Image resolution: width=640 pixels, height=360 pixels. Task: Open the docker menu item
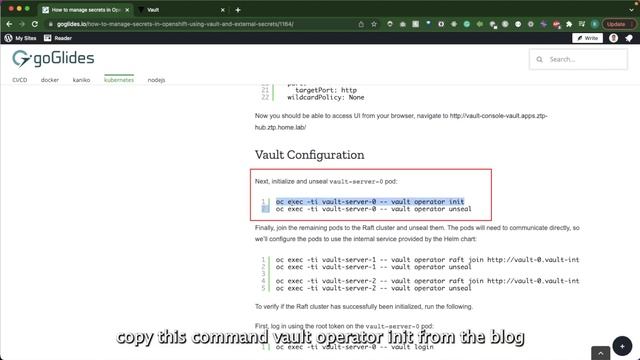tap(50, 80)
